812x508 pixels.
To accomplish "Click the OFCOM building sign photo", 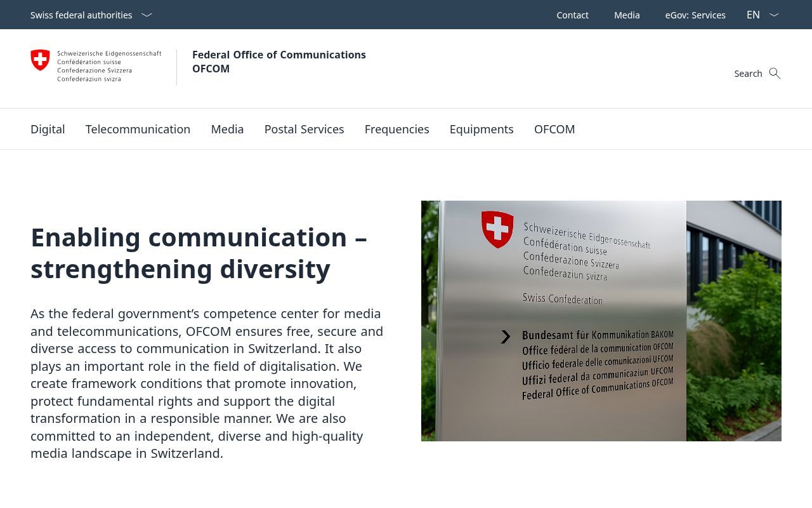I will click(601, 321).
